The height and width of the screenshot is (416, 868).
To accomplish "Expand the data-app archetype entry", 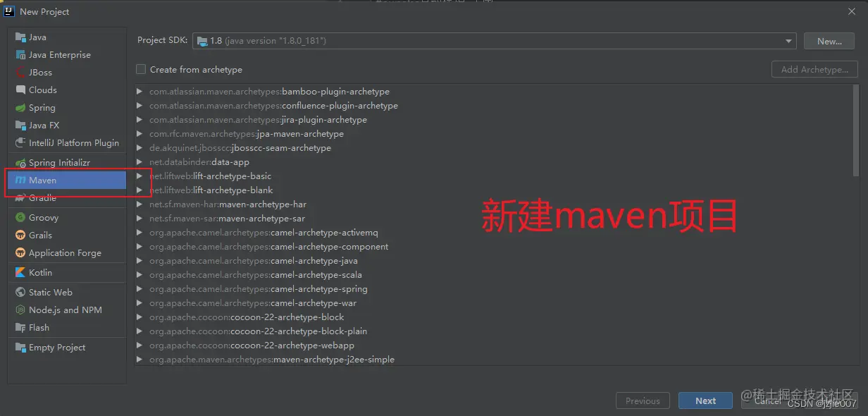I will [140, 162].
